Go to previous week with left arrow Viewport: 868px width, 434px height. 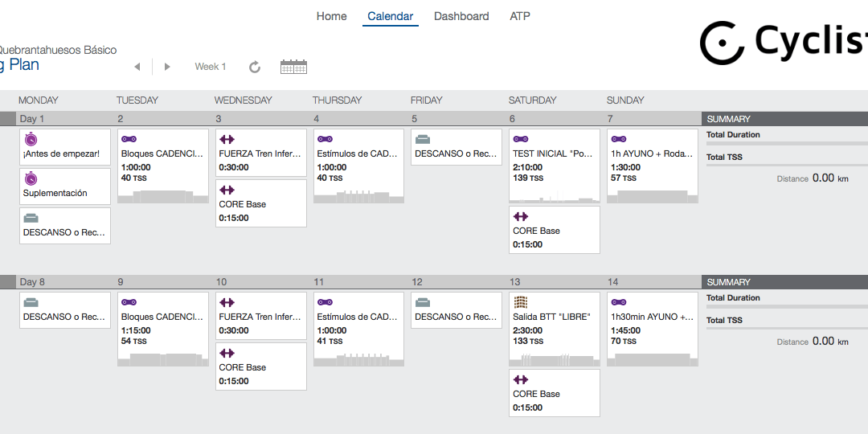tap(137, 67)
